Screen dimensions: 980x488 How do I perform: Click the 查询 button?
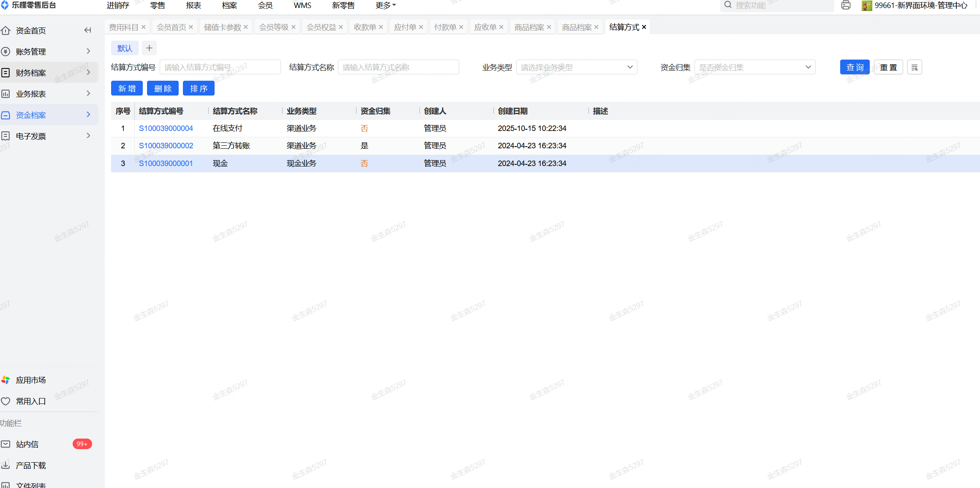(x=855, y=67)
